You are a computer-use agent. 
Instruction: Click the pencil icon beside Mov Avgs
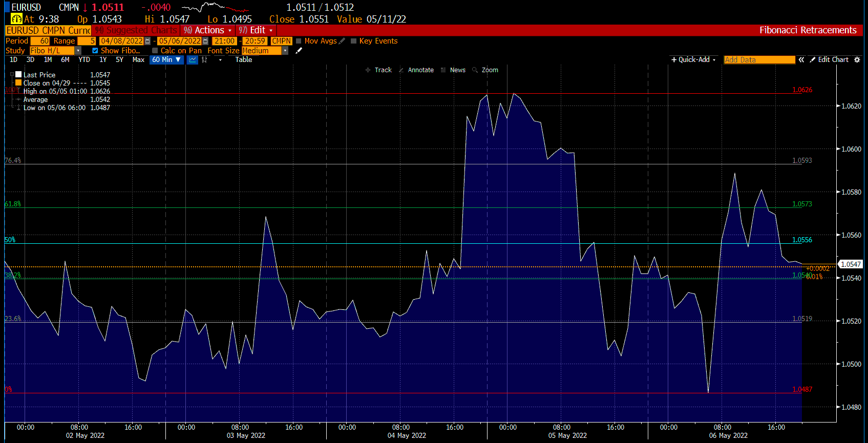[x=342, y=41]
